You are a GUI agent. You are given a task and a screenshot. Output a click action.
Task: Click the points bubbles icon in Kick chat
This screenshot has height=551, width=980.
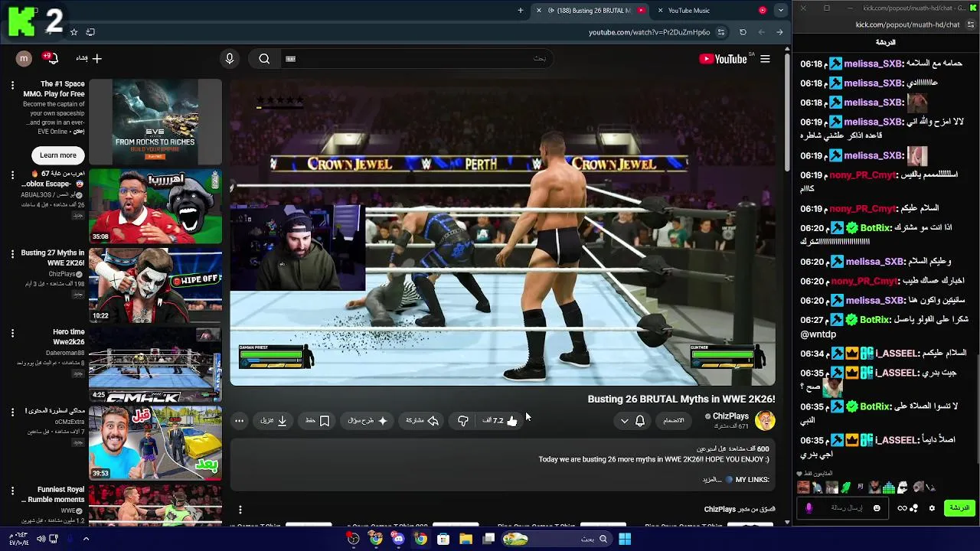(913, 508)
